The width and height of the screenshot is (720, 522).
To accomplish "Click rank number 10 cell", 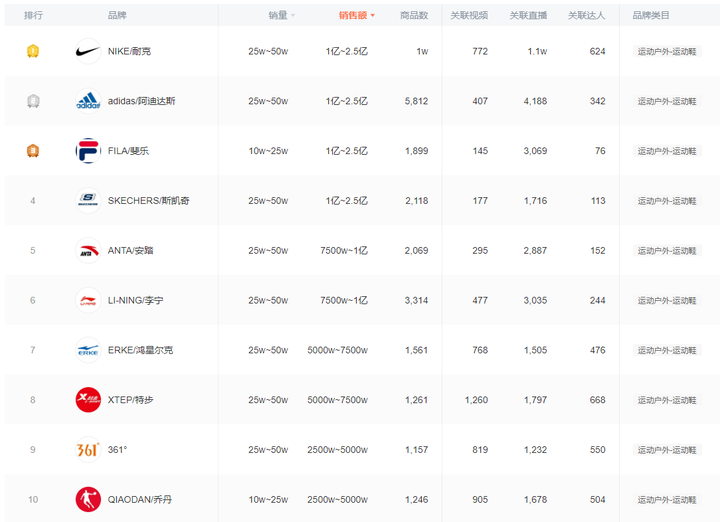I will [33, 500].
